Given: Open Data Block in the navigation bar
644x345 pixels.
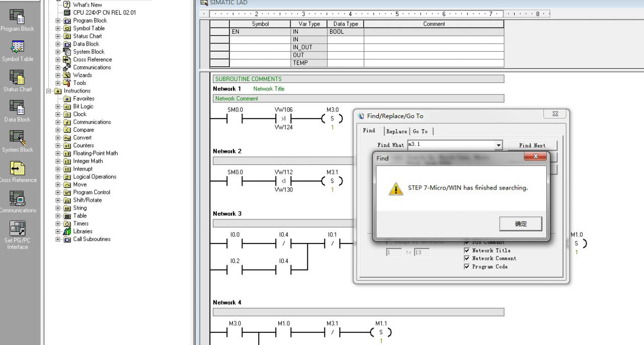Looking at the screenshot, I should tap(17, 111).
